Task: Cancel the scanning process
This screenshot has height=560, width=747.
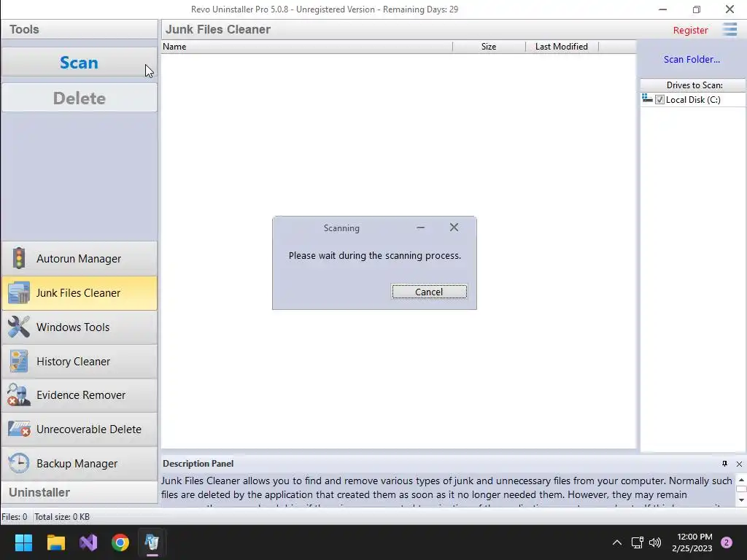Action: click(x=429, y=292)
